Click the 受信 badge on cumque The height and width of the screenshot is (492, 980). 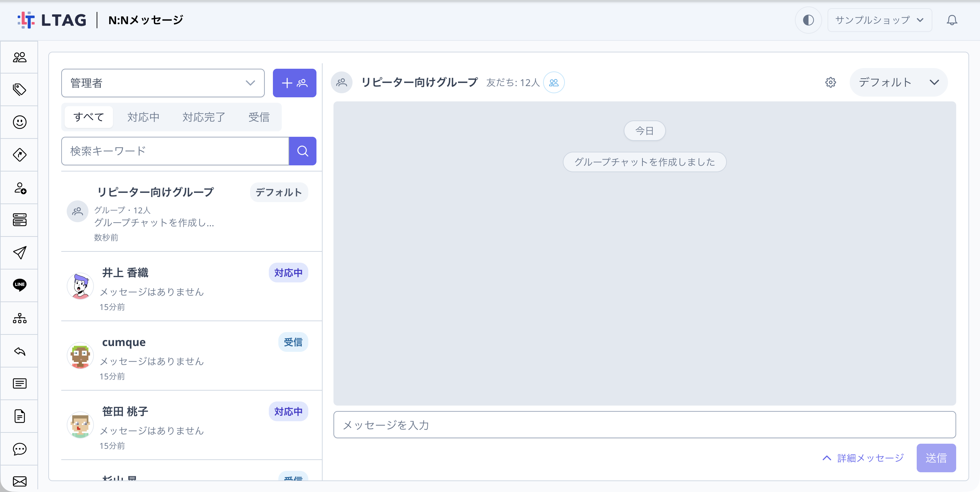pyautogui.click(x=293, y=342)
